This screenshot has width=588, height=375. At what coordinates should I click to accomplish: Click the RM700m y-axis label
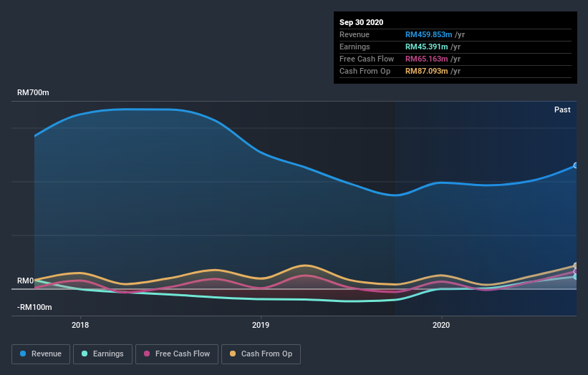[33, 92]
